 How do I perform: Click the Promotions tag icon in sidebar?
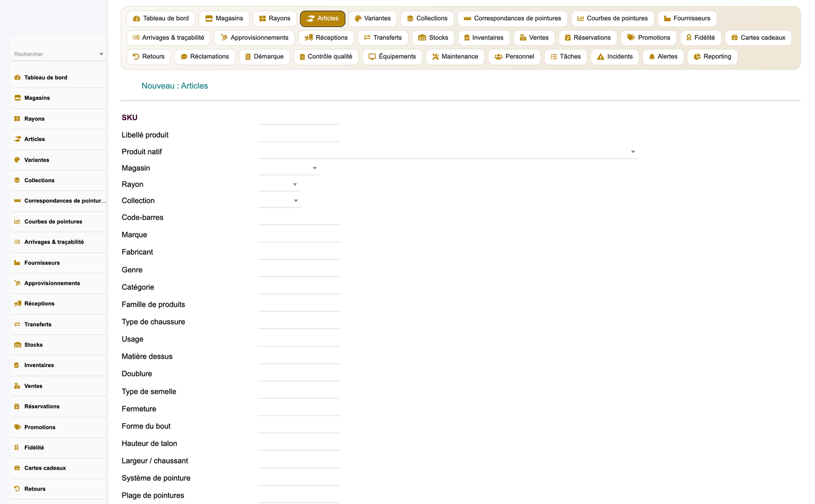point(17,427)
